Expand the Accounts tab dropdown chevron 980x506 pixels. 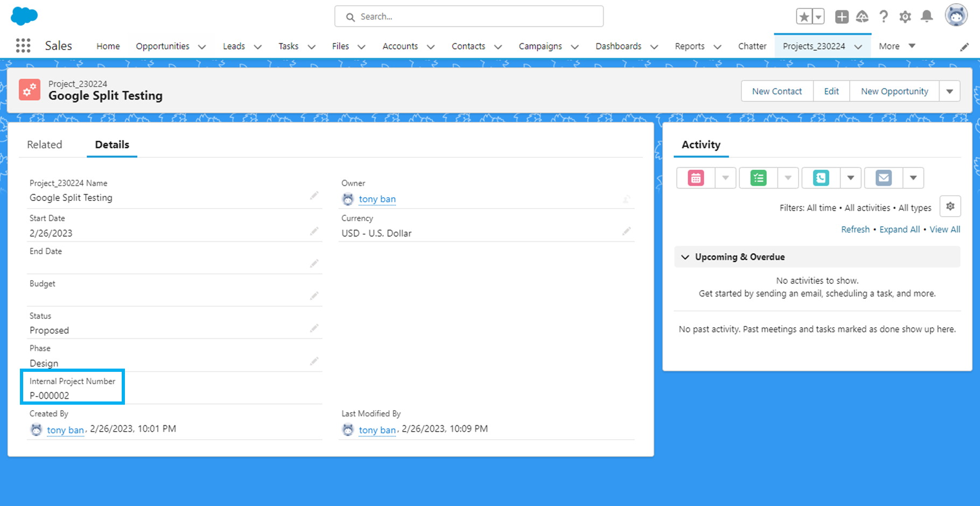point(431,47)
